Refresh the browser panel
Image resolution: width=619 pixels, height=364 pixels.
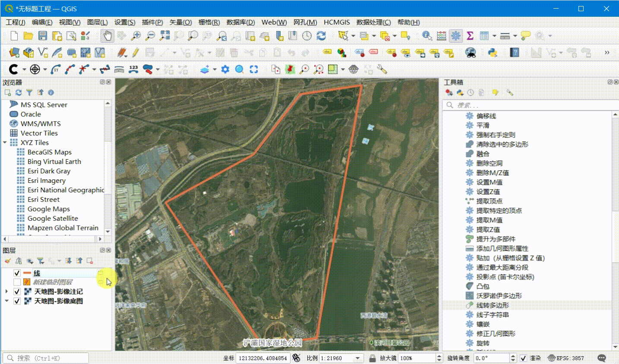19,92
